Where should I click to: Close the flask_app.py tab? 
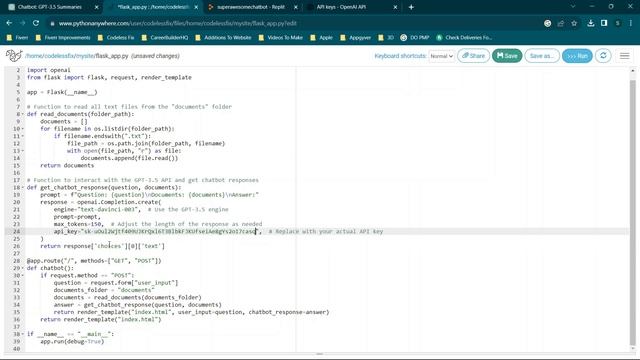[196, 7]
